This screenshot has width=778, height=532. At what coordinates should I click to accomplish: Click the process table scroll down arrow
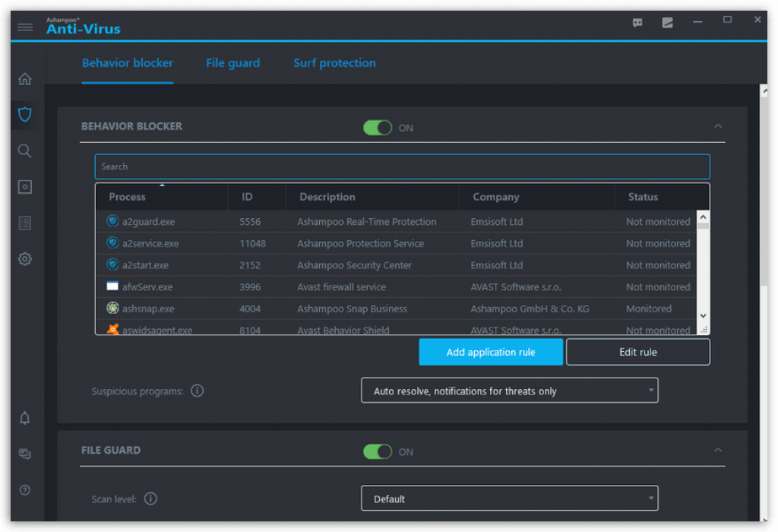click(x=703, y=315)
